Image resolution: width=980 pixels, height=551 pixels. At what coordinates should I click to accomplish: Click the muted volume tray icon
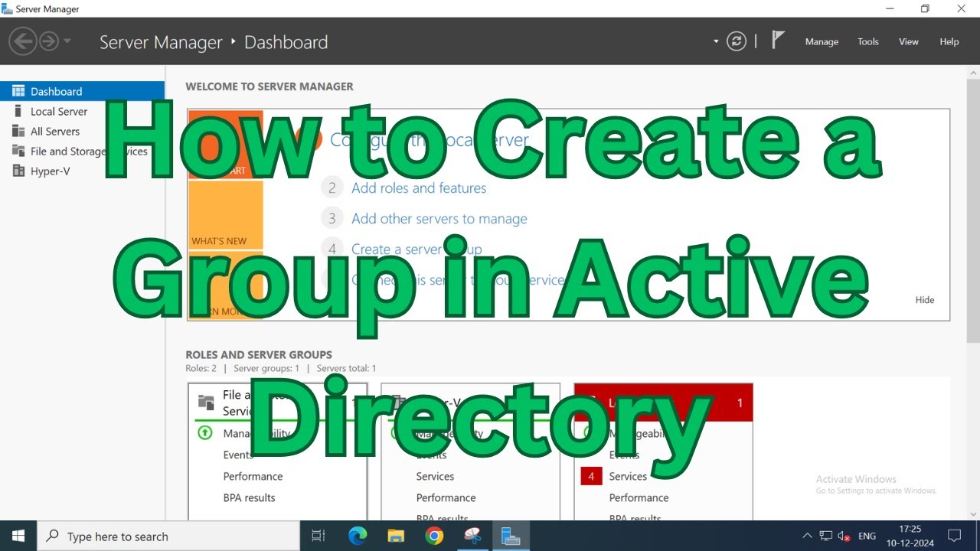click(844, 536)
